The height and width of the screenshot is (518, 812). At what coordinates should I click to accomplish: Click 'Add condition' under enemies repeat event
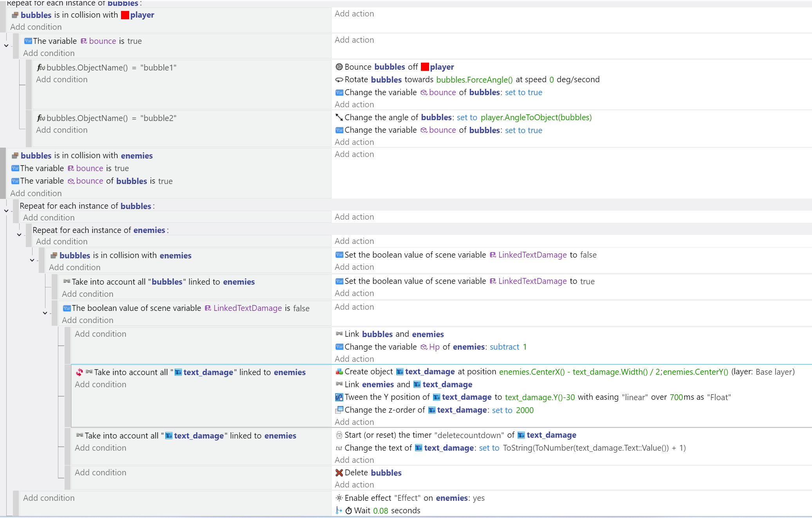[61, 241]
